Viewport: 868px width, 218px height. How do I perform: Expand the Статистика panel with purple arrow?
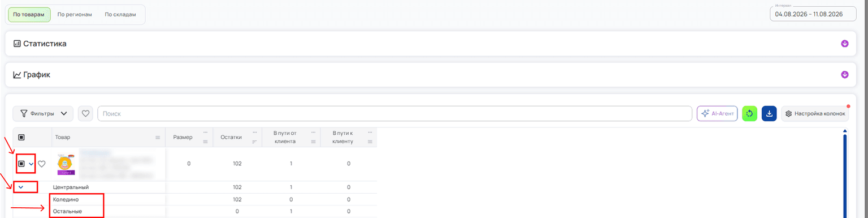point(845,44)
